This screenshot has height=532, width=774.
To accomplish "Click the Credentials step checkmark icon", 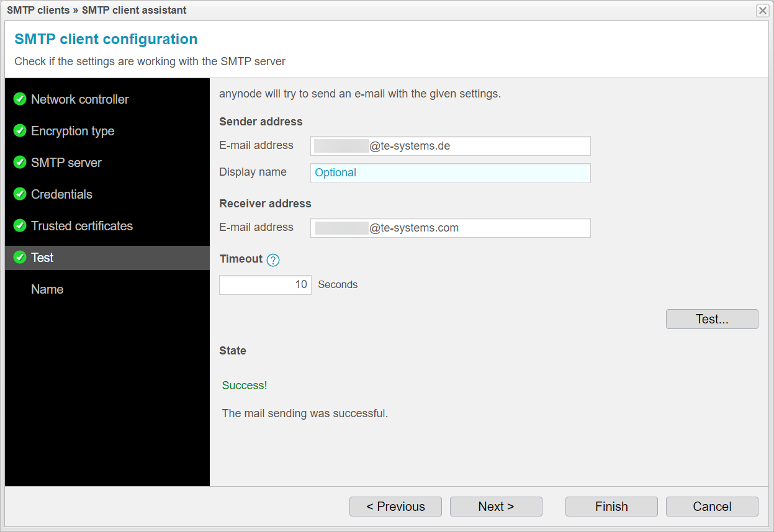I will click(19, 194).
